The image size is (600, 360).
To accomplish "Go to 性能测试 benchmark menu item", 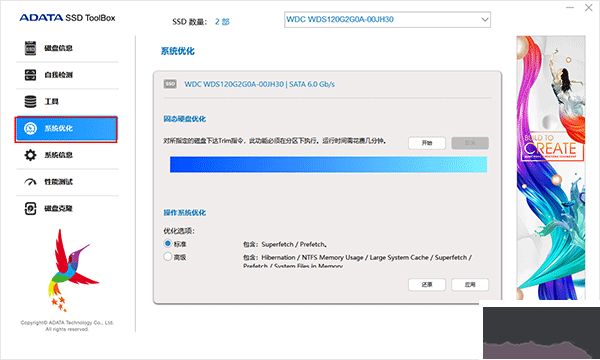I will [x=67, y=182].
